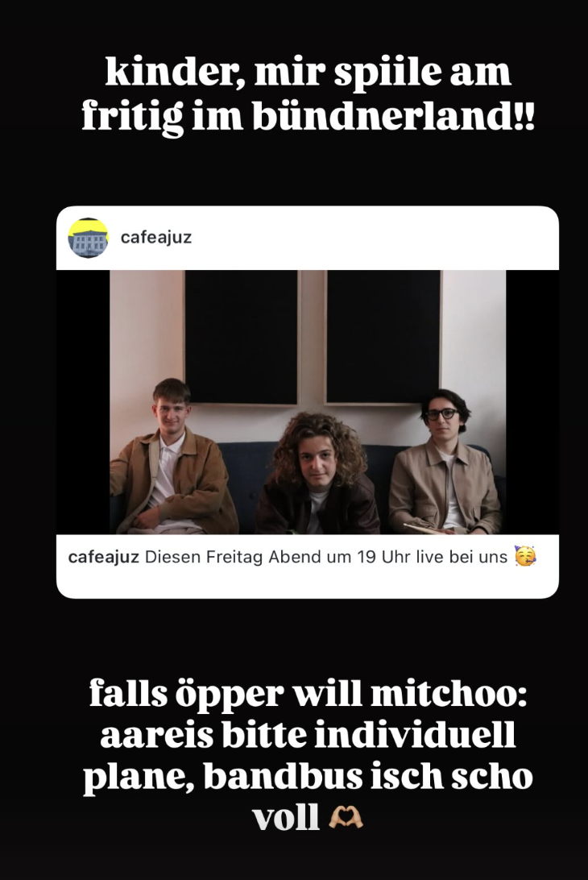The image size is (588, 880).
Task: Tap the text 'plane, bandbus isch scho'
Action: click(308, 778)
